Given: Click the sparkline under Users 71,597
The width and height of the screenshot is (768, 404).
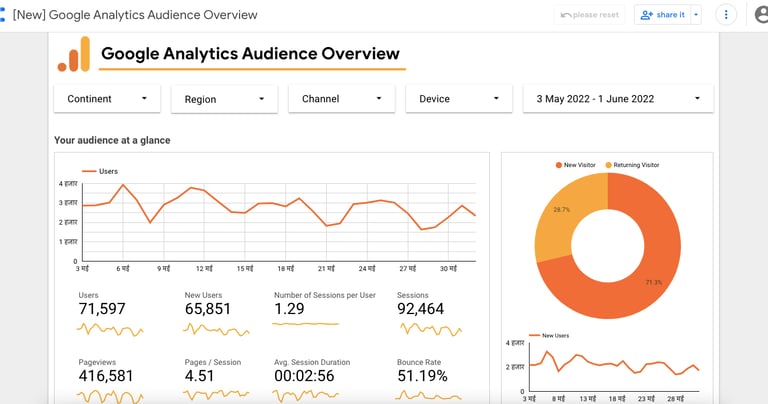Looking at the screenshot, I should [110, 330].
